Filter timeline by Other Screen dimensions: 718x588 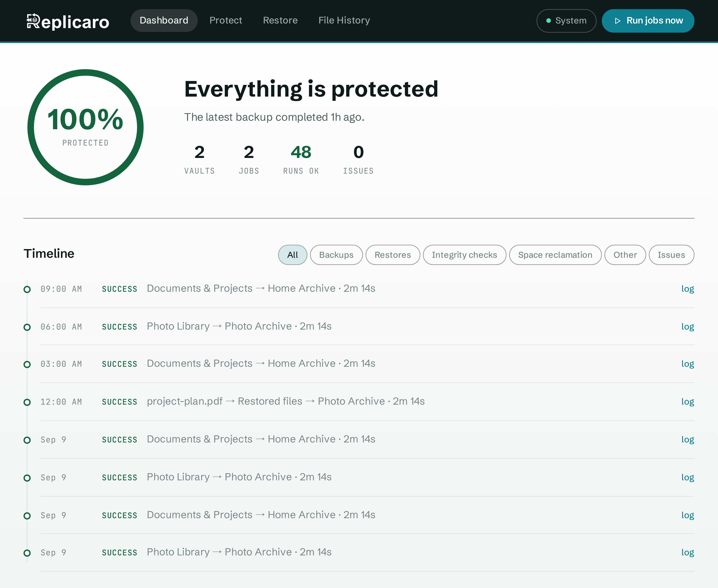pyautogui.click(x=625, y=255)
